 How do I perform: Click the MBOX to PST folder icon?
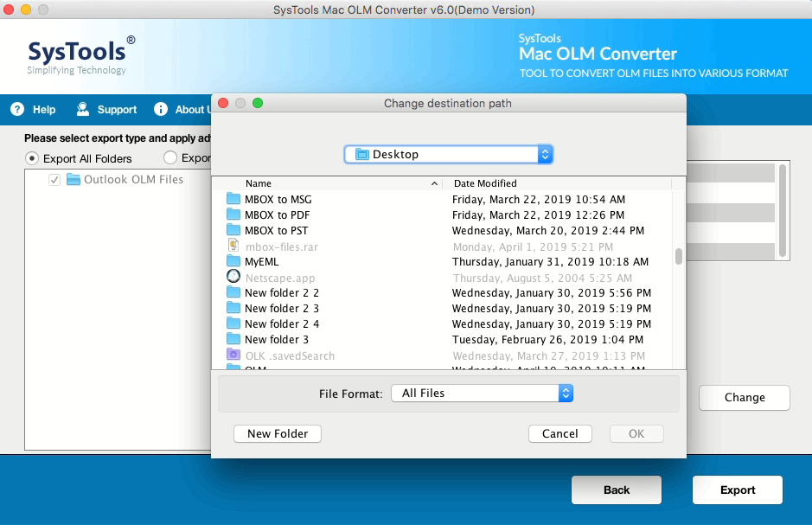click(233, 230)
